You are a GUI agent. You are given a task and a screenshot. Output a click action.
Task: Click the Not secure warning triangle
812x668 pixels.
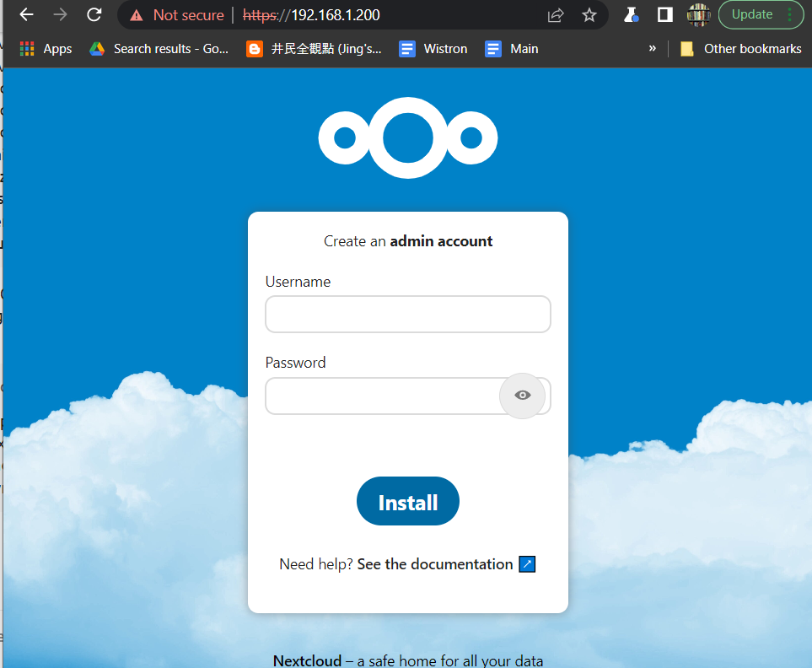137,15
